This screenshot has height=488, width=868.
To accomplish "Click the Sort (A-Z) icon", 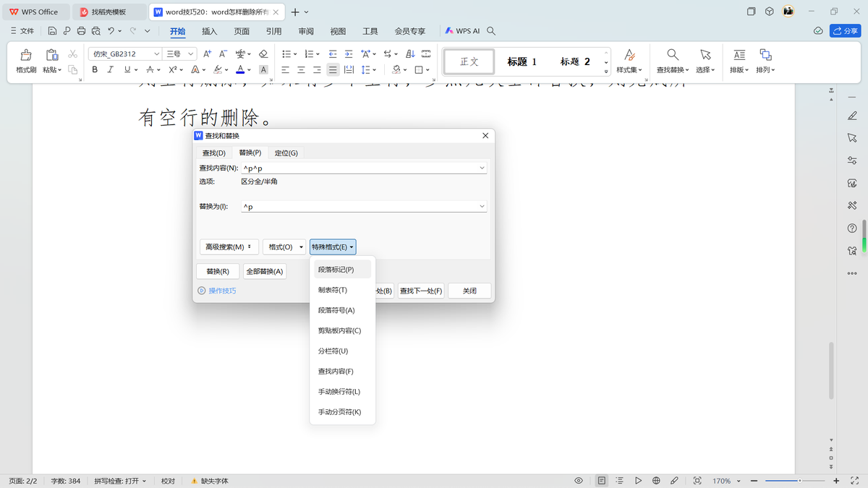I will tap(410, 54).
